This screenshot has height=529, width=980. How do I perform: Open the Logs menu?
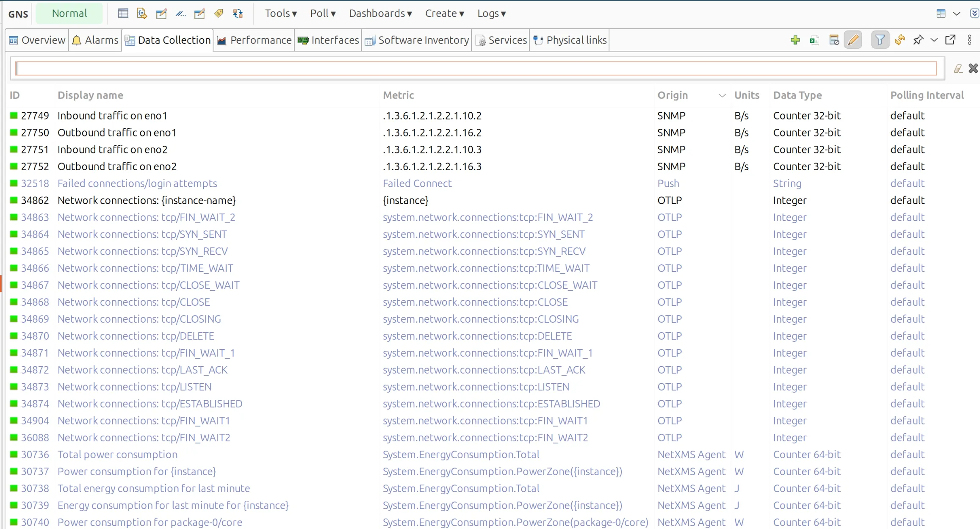492,14
